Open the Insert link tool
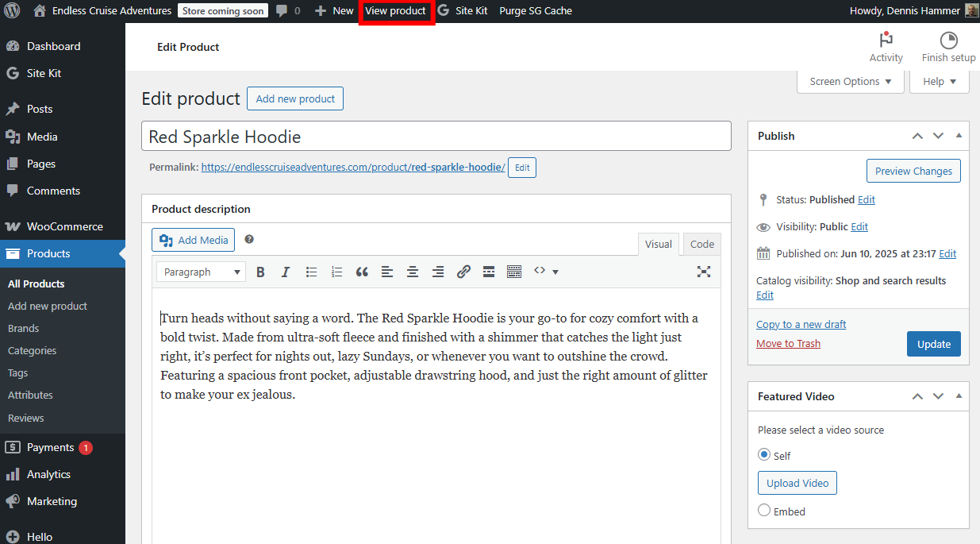The width and height of the screenshot is (980, 544). (463, 271)
